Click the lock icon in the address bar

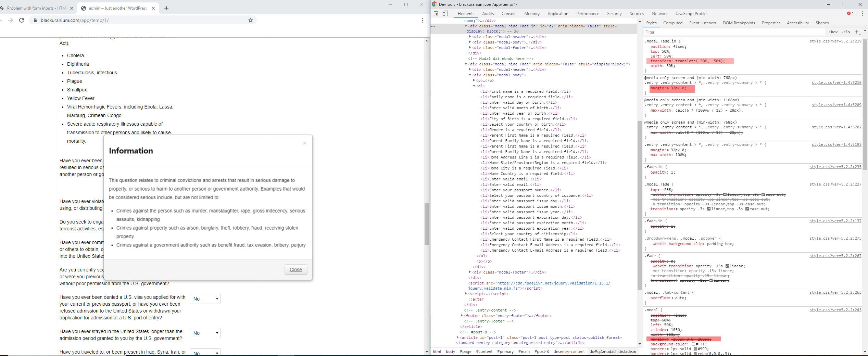pos(35,20)
